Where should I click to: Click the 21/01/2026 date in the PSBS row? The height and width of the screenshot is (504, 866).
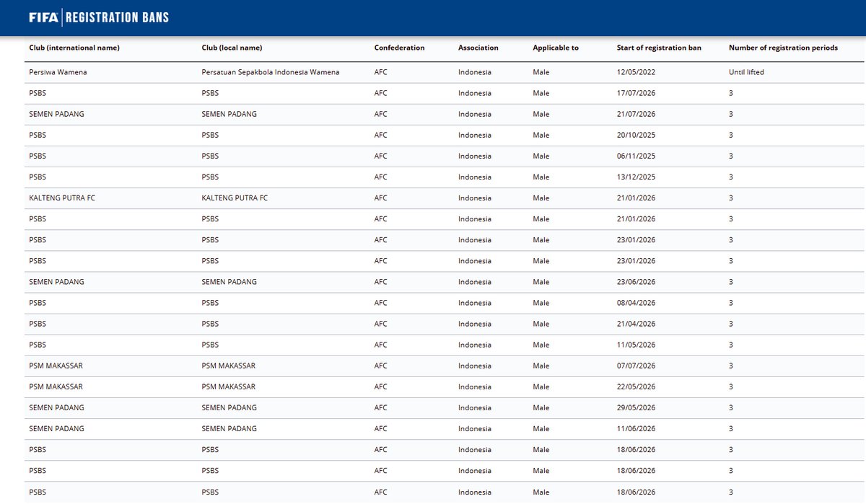coord(636,218)
